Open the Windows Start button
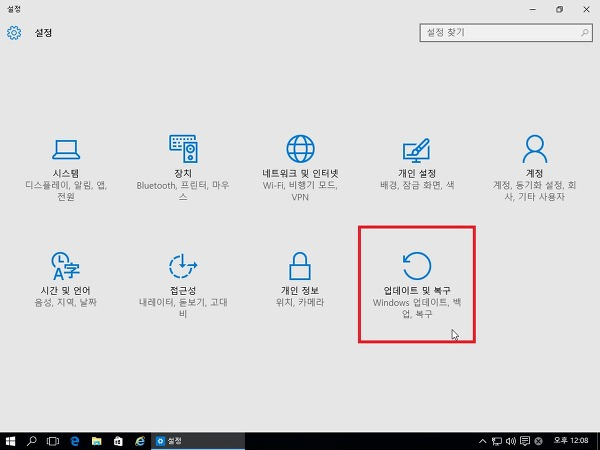Screen dimensions: 600x450 10,441
